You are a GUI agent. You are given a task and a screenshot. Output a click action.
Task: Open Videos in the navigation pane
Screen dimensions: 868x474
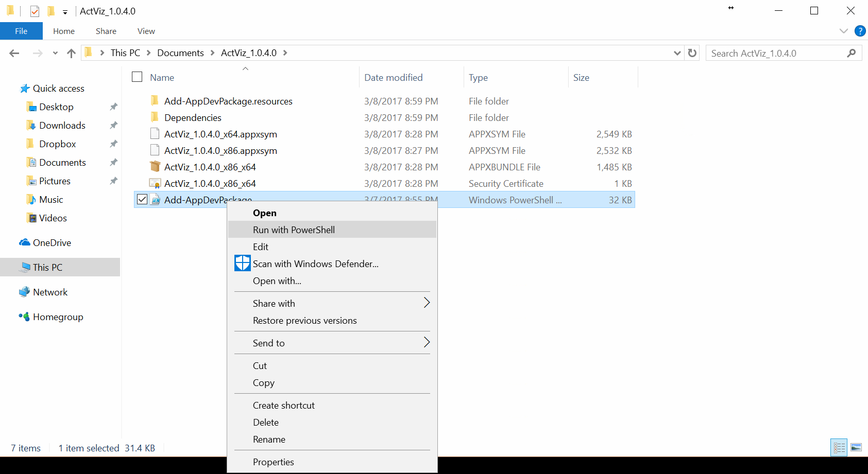(x=53, y=218)
